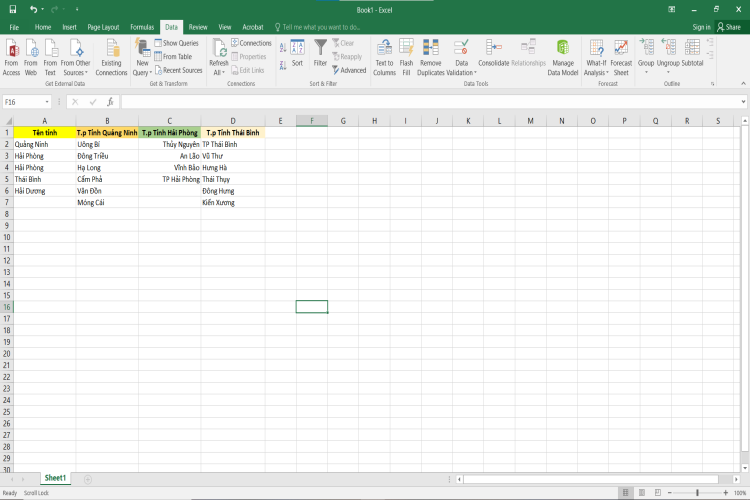Switch to the Insert tab
The height and width of the screenshot is (500, 750).
point(69,27)
